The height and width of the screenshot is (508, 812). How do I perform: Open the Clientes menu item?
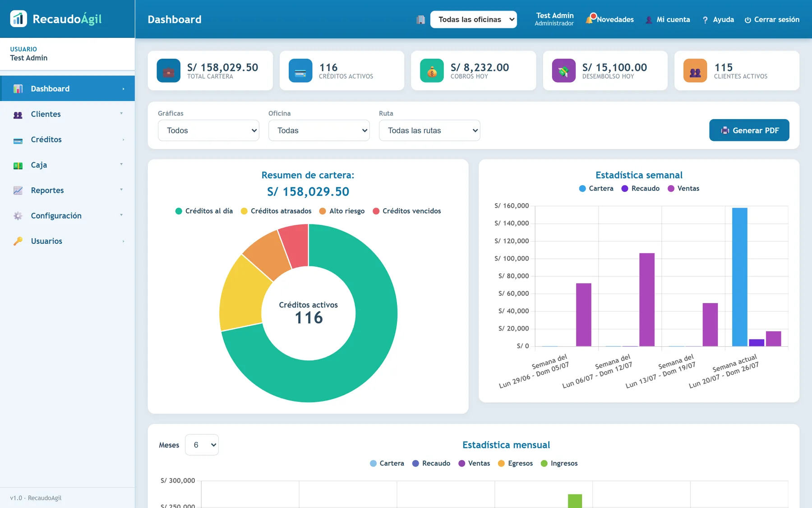point(67,114)
